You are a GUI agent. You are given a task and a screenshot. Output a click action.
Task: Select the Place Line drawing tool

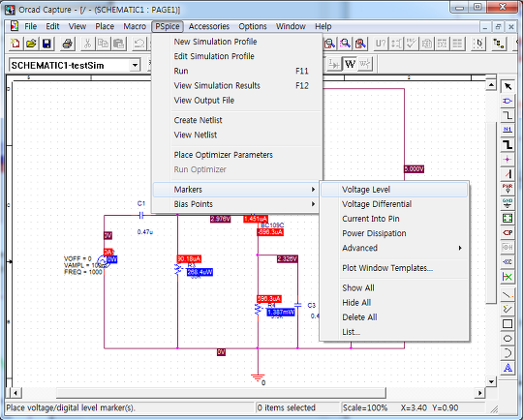(508, 295)
